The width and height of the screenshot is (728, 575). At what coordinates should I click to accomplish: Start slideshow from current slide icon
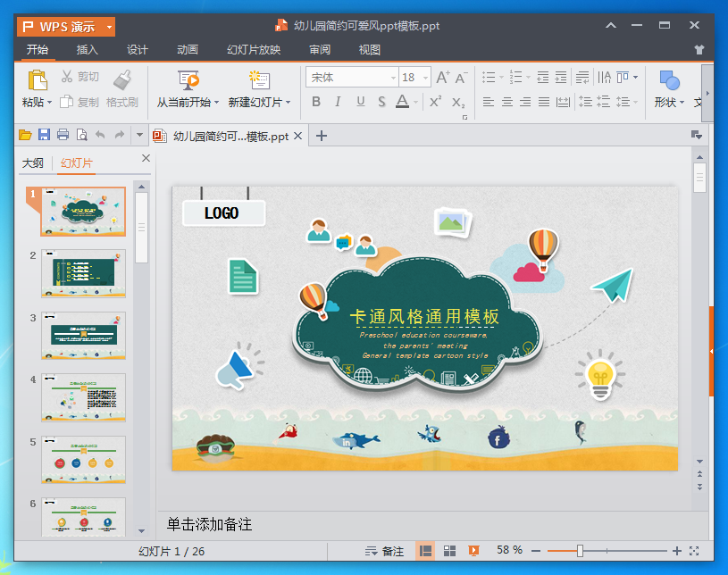(x=188, y=80)
